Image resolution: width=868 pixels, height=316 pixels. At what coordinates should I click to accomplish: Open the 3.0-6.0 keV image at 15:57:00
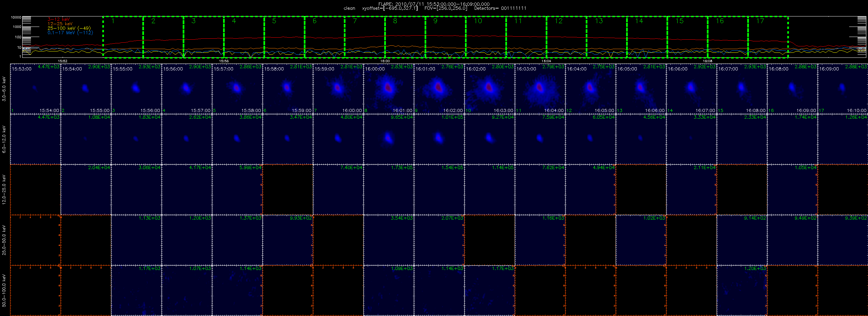click(237, 88)
